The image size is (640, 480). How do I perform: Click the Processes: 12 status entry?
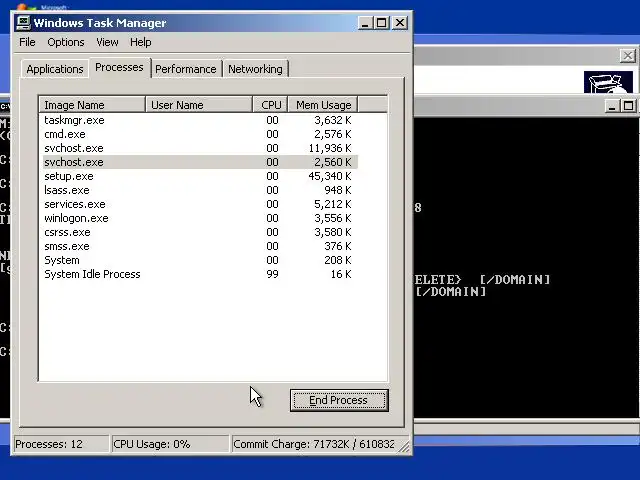click(x=61, y=444)
